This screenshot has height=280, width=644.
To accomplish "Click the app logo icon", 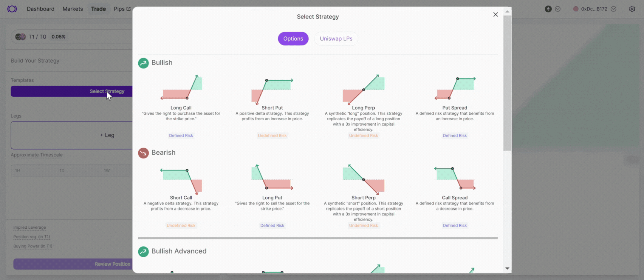I will (x=12, y=9).
